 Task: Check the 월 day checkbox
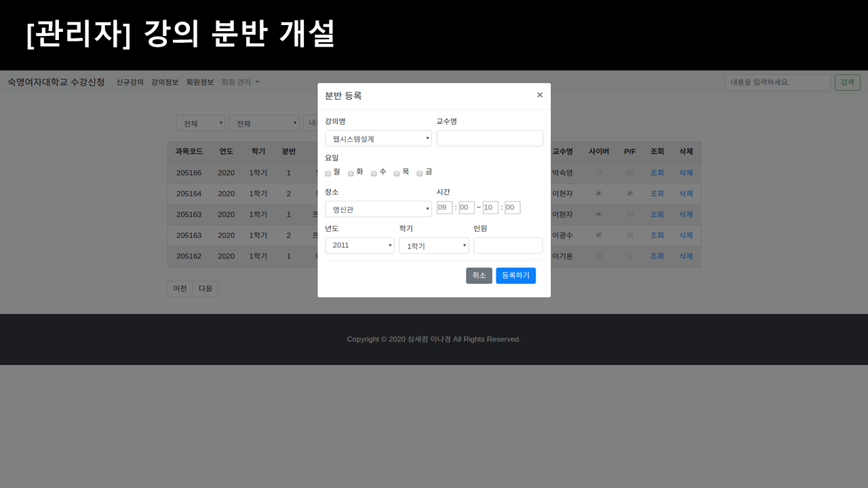coord(328,173)
